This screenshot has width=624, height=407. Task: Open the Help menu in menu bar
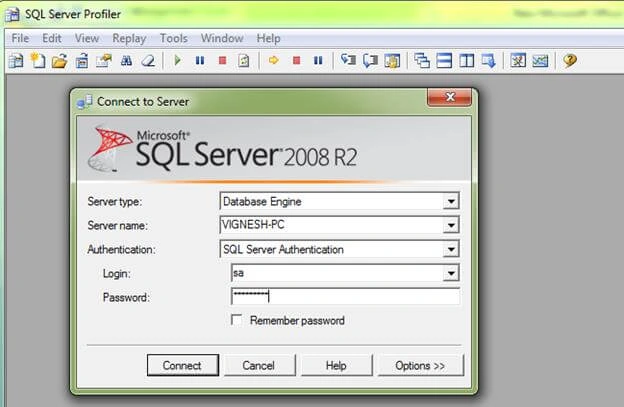click(268, 38)
